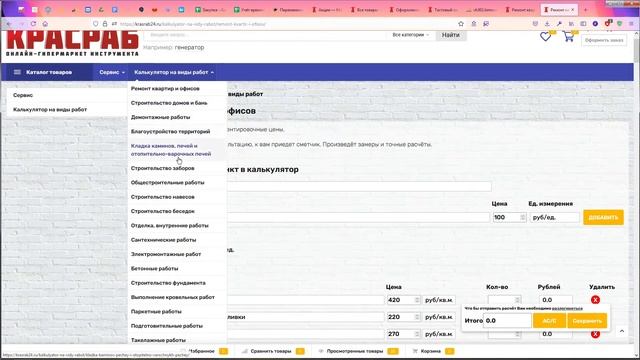Click the Каталог товаров hamburger icon
The width and height of the screenshot is (640, 360).
click(17, 72)
